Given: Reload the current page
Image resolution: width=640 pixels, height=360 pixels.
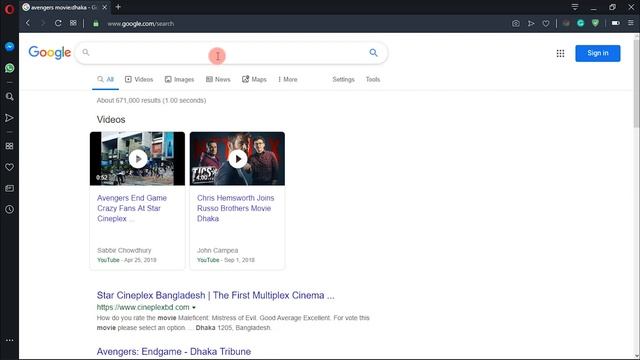Looking at the screenshot, I should coord(58,23).
